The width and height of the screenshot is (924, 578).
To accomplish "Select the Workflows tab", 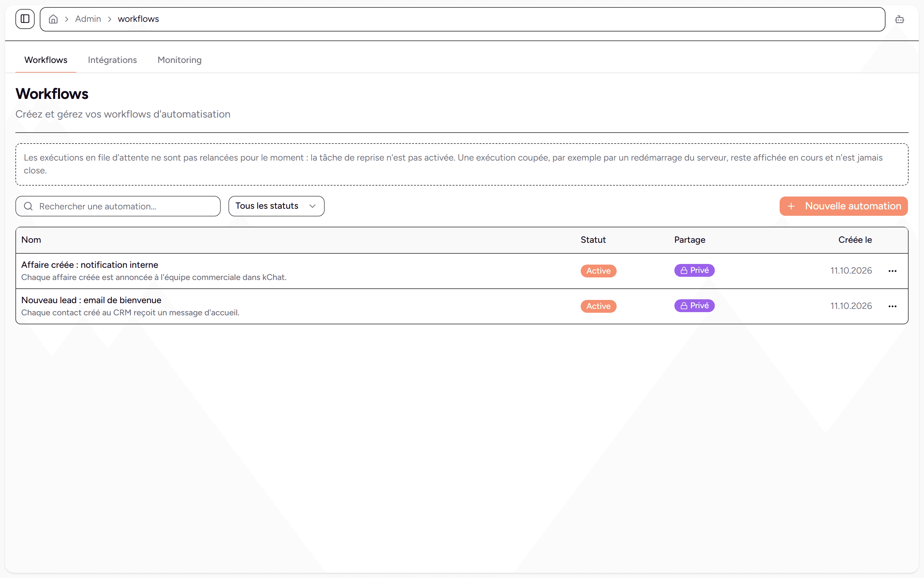I will coord(46,60).
